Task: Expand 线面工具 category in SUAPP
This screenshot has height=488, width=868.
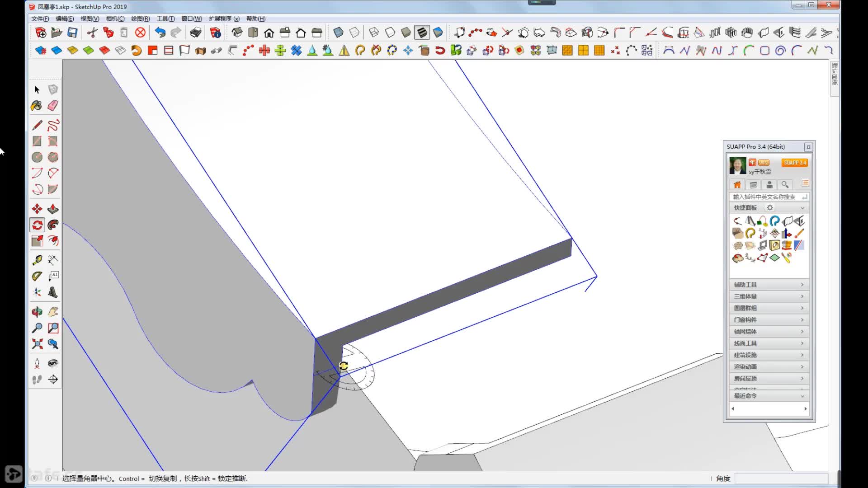Action: (x=769, y=343)
